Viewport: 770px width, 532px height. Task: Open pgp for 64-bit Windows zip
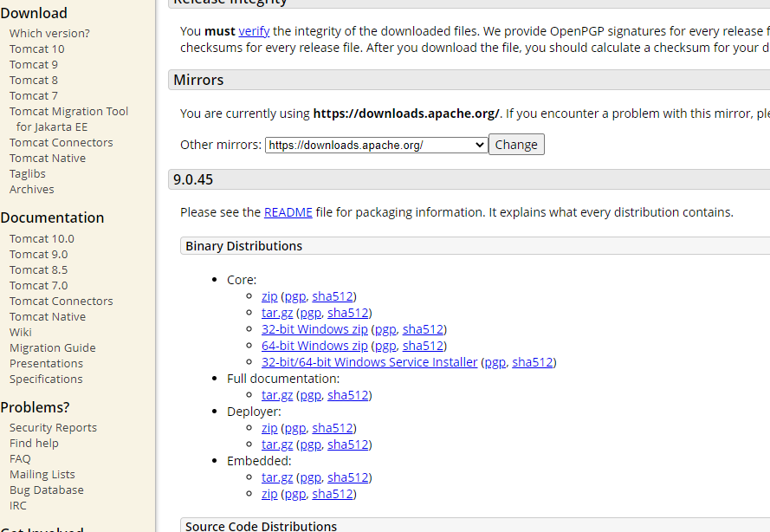pos(385,347)
